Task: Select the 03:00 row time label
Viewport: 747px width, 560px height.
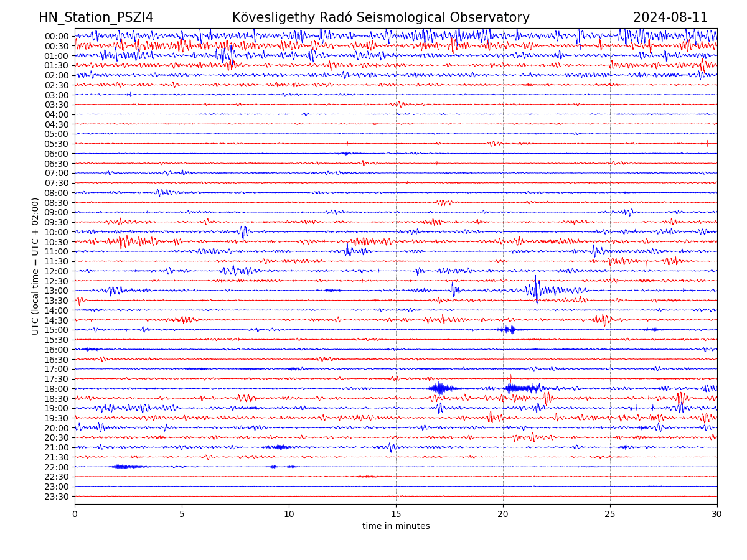Action: 57,95
